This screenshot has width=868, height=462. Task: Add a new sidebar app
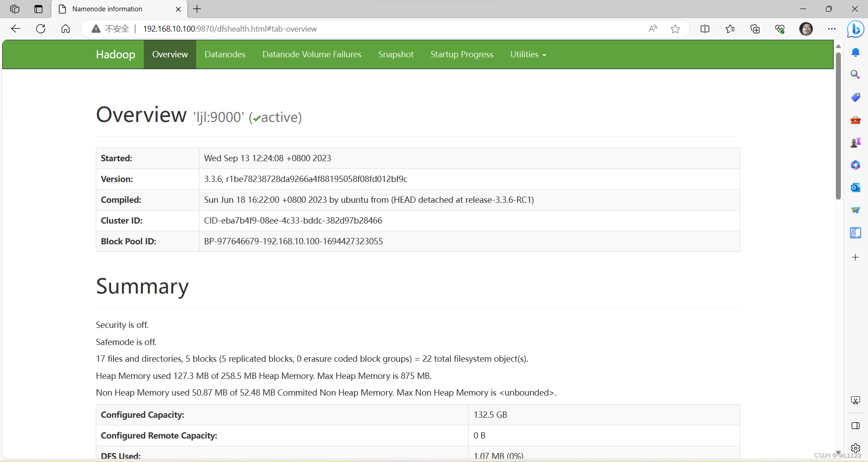(855, 257)
